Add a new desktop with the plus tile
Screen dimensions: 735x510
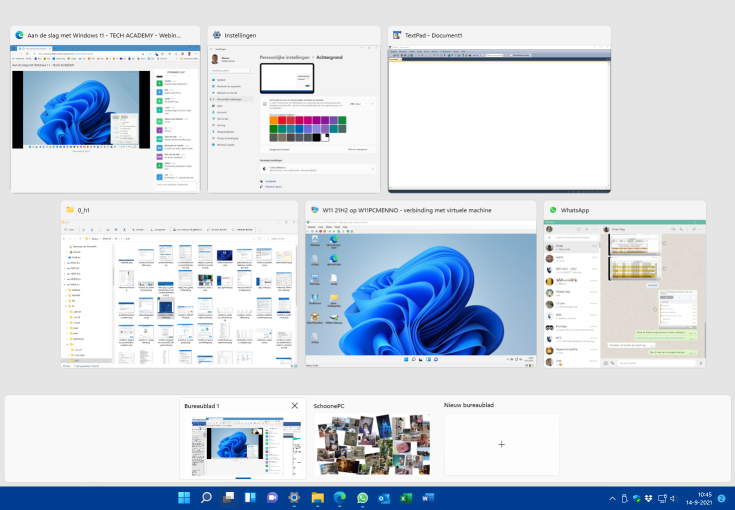tap(502, 444)
